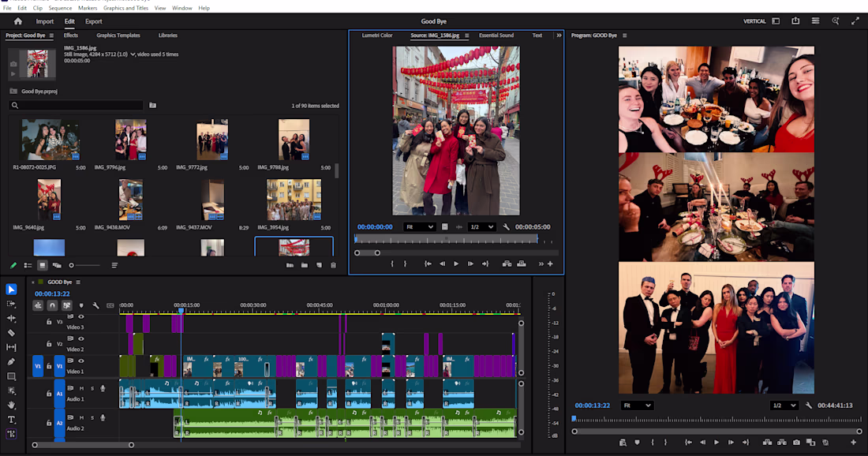This screenshot has height=456, width=868.
Task: Select the Slip tool
Action: 11,347
